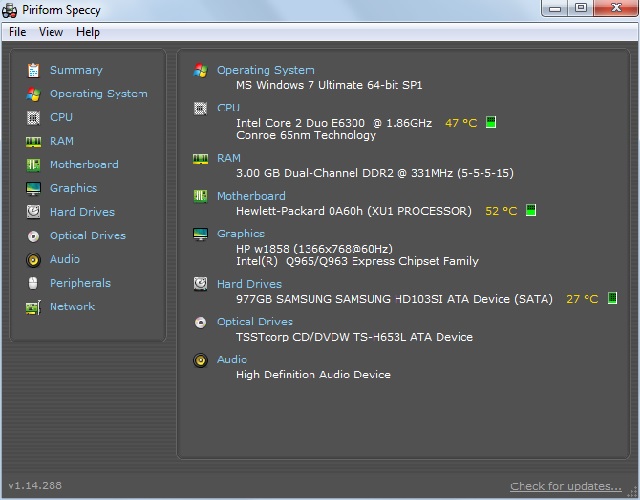Open the File menu
Viewport: 640px width, 500px height.
(18, 32)
